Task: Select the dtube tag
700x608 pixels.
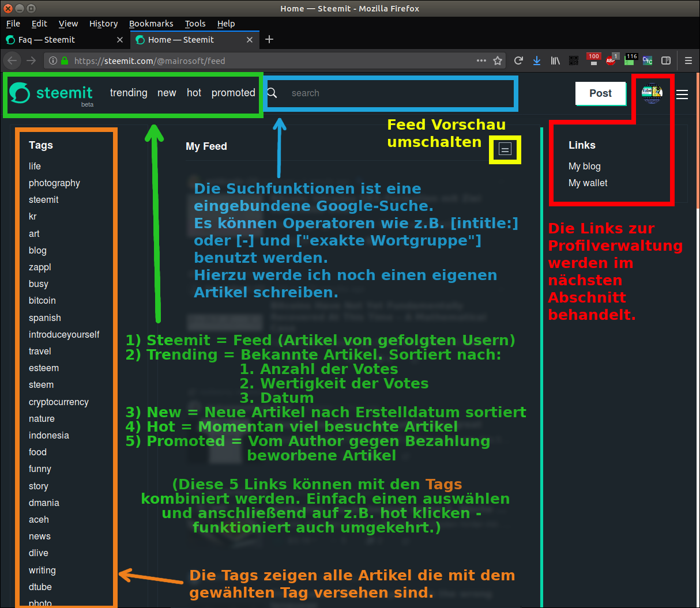Action: [40, 587]
